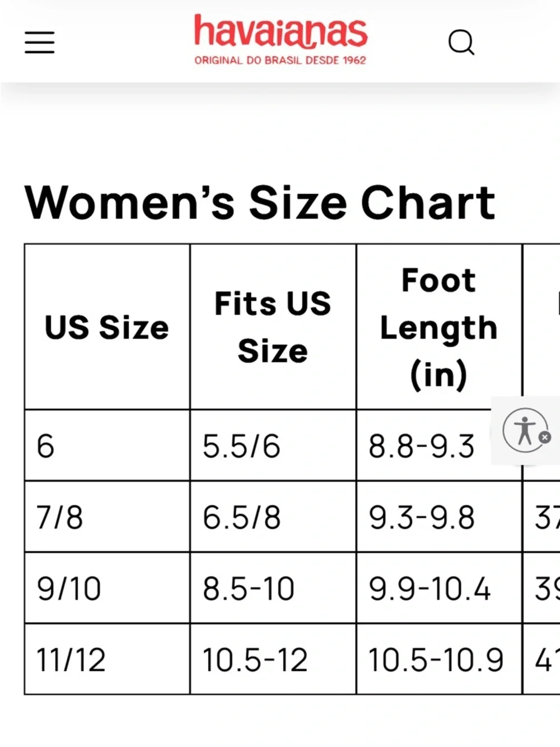Click the 9/10 US size cell

click(x=107, y=588)
